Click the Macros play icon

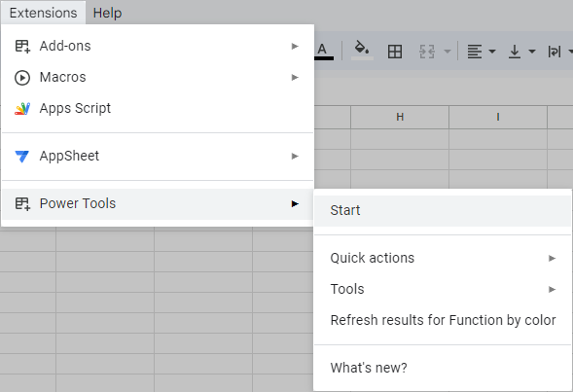coord(22,78)
